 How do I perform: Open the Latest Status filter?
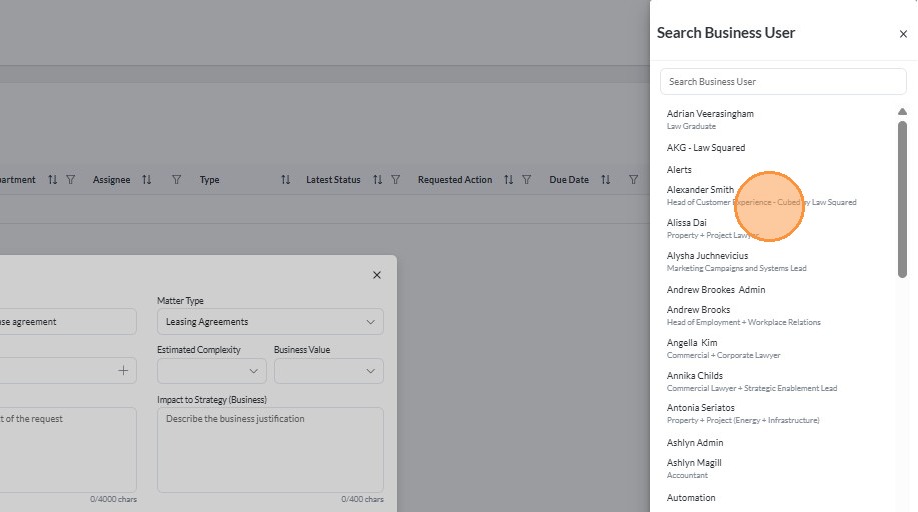(395, 180)
